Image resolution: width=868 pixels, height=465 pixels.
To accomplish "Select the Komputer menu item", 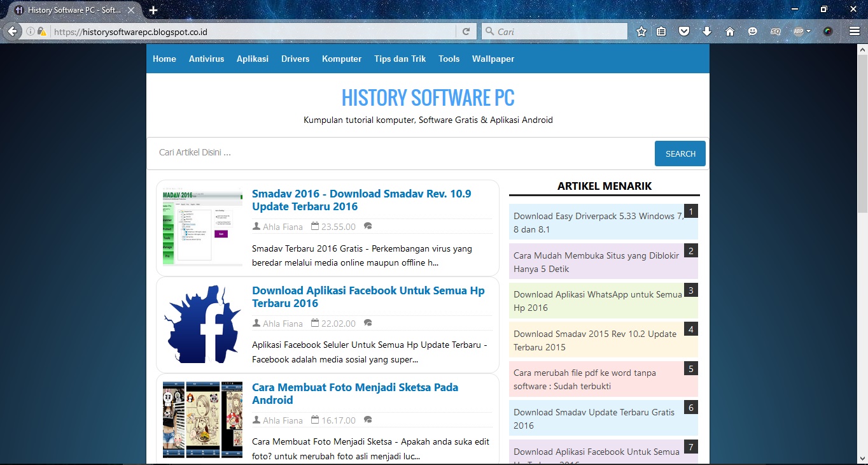I will 342,59.
